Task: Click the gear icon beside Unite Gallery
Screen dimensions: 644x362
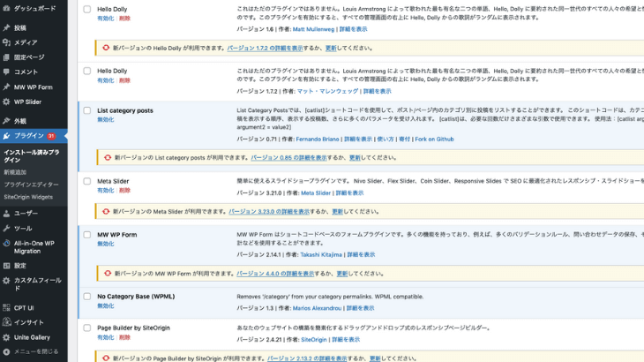Action: click(6, 337)
